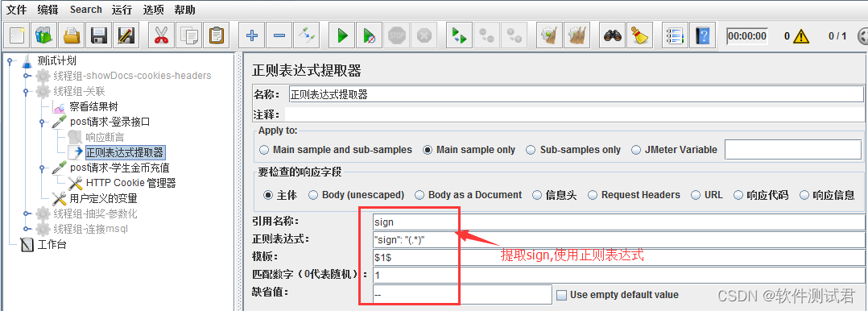The width and height of the screenshot is (868, 311).
Task: Collapse post请求-学生金币充值 node handle
Action: [42, 168]
